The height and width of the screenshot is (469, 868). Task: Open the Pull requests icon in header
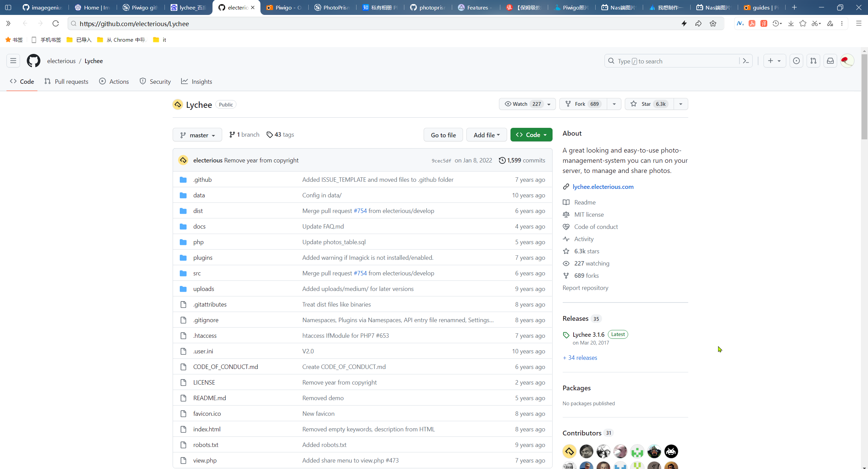click(813, 61)
